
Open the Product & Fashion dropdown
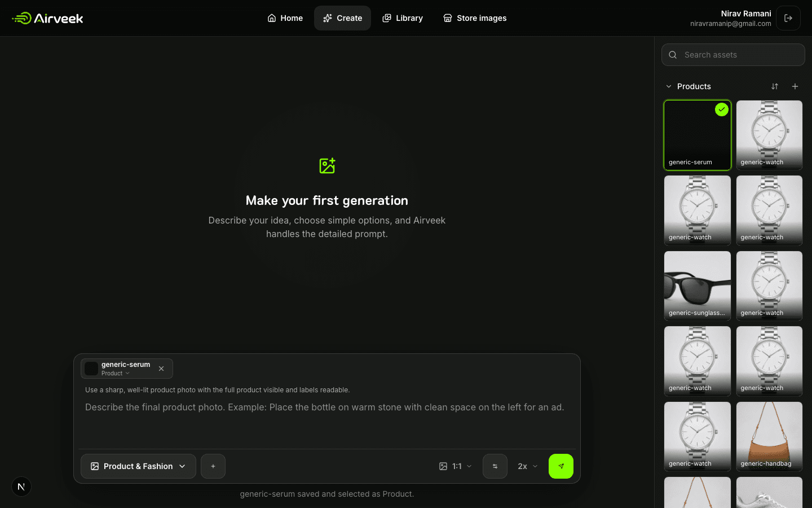pyautogui.click(x=138, y=466)
